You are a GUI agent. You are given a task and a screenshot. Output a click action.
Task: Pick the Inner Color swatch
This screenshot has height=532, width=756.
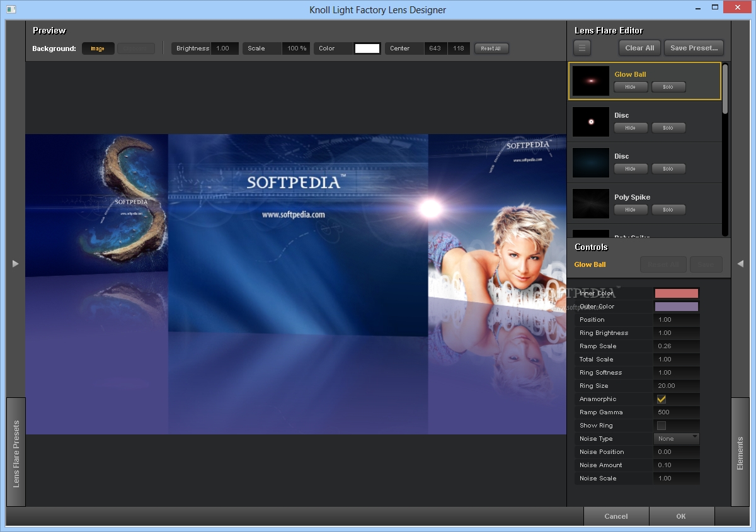tap(677, 293)
